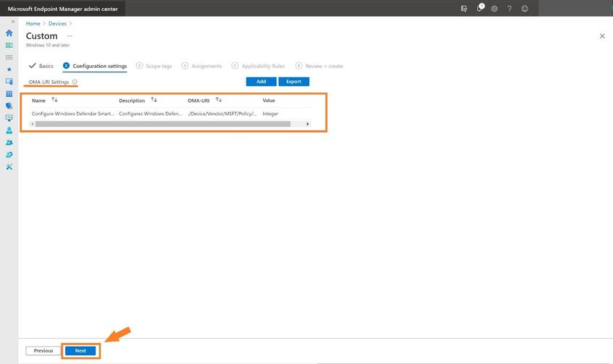Sort the table by Name
This screenshot has width=613, height=364.
[55, 100]
